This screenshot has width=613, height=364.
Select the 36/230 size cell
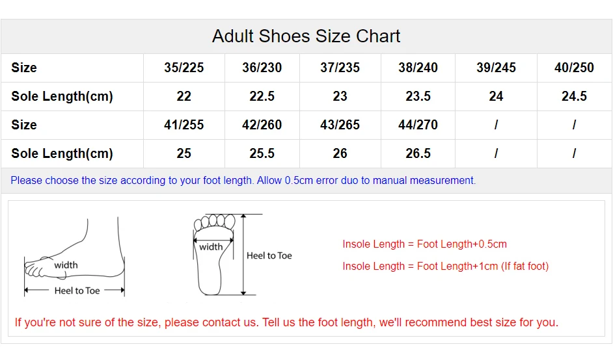point(262,68)
